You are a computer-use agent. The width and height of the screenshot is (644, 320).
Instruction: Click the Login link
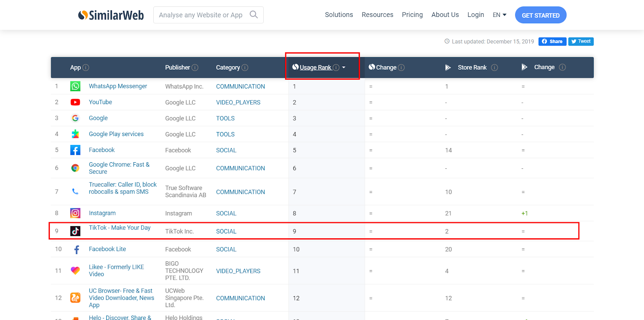click(x=476, y=15)
